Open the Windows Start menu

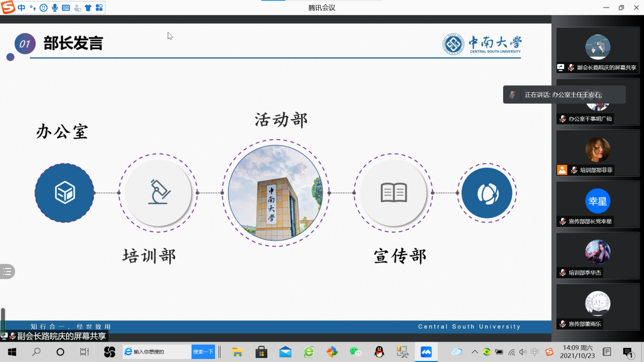pyautogui.click(x=12, y=352)
